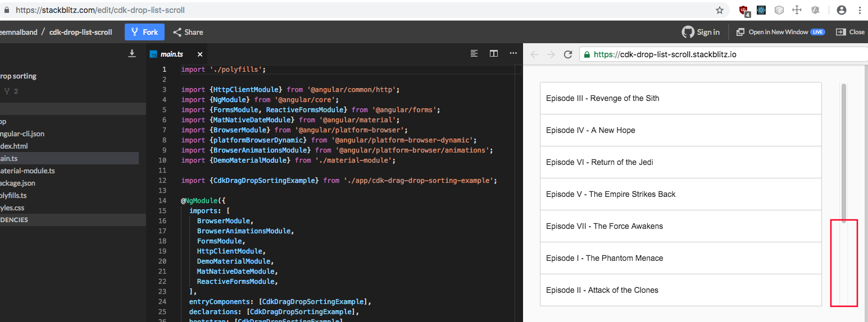The width and height of the screenshot is (868, 322).
Task: Click the './polyfills' import on line 1
Action: point(235,70)
